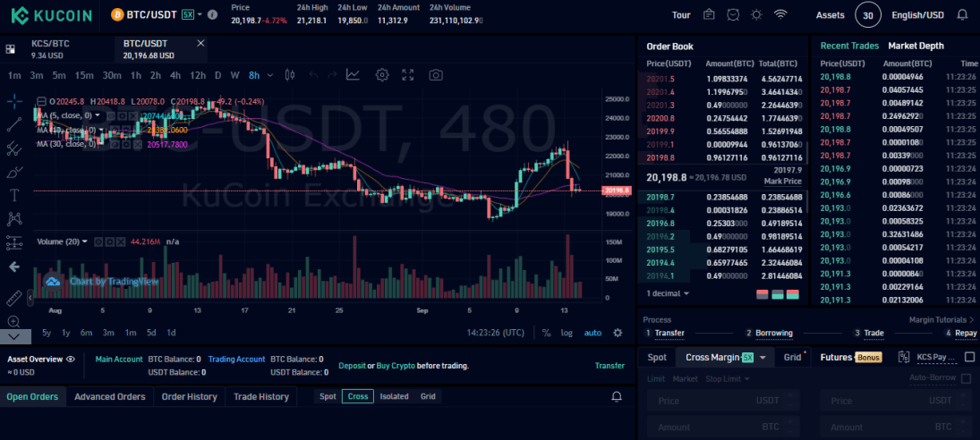Toggle percent scale on chart
This screenshot has width=980, height=440.
[x=546, y=333]
